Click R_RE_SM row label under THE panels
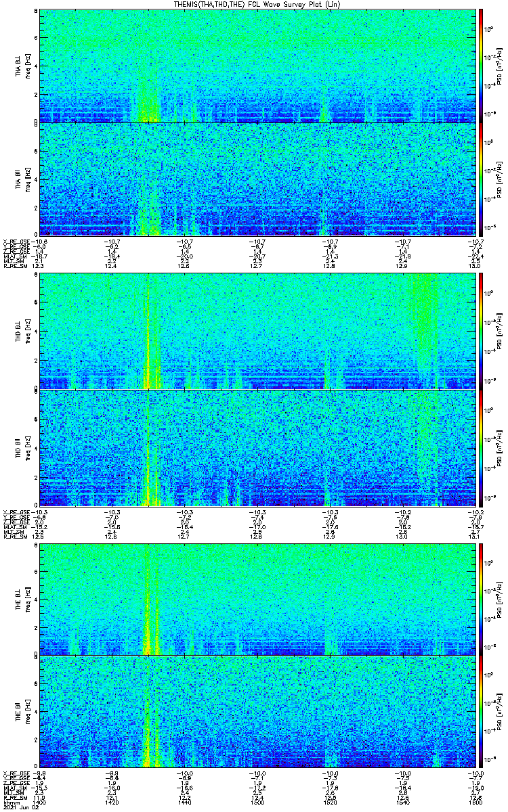Image resolution: width=508 pixels, height=812 pixels. 14,797
